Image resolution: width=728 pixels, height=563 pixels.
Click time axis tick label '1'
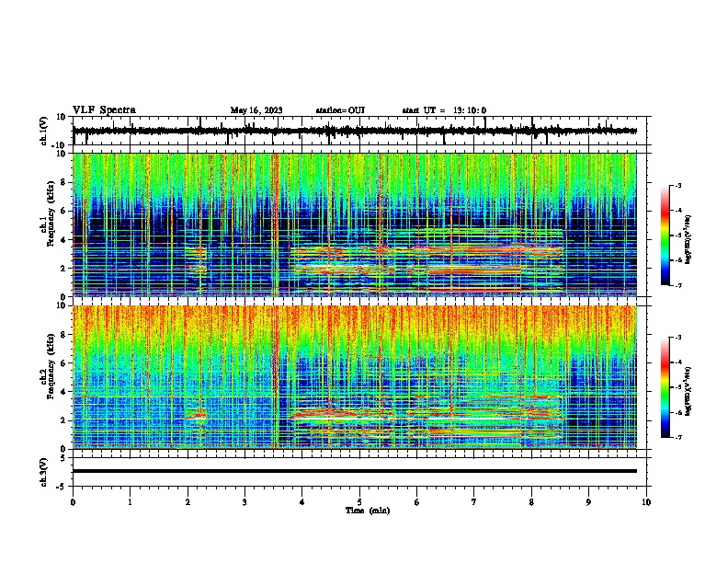pyautogui.click(x=130, y=502)
